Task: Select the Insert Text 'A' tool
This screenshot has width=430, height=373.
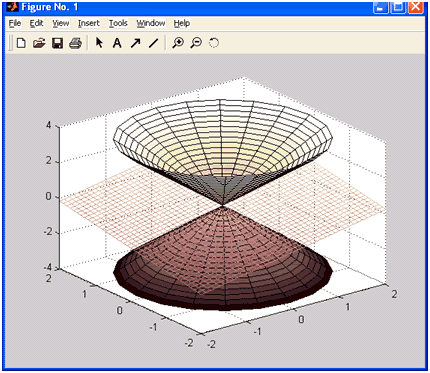Action: point(117,43)
